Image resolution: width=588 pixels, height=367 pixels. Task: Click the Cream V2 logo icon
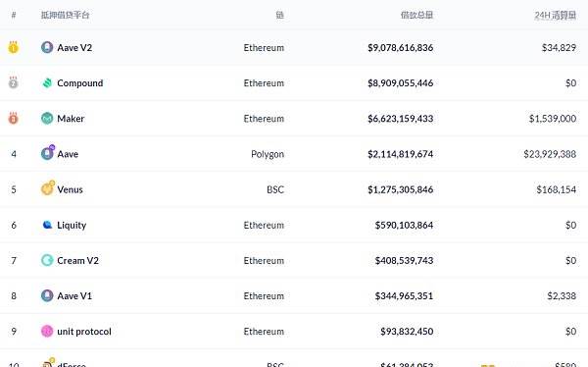tap(47, 260)
